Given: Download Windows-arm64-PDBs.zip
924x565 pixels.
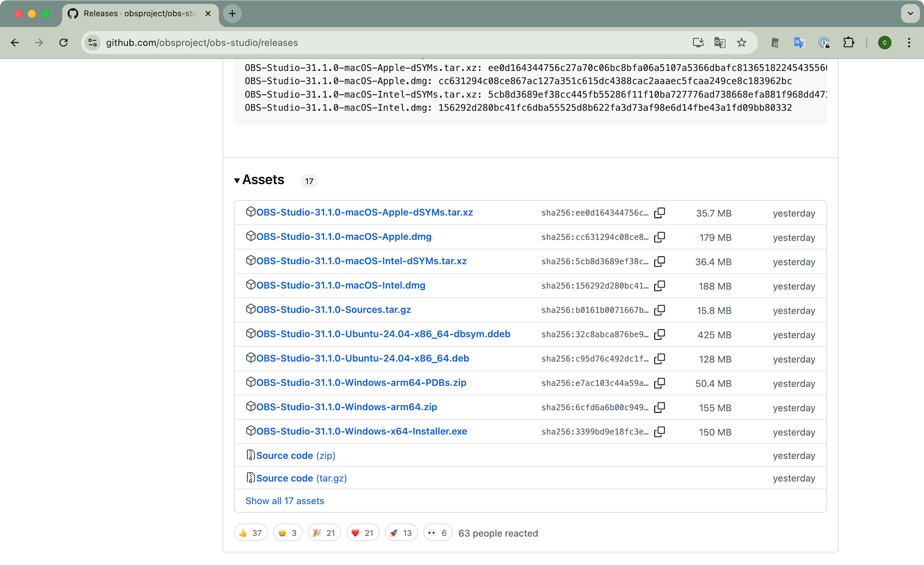Looking at the screenshot, I should pos(361,383).
